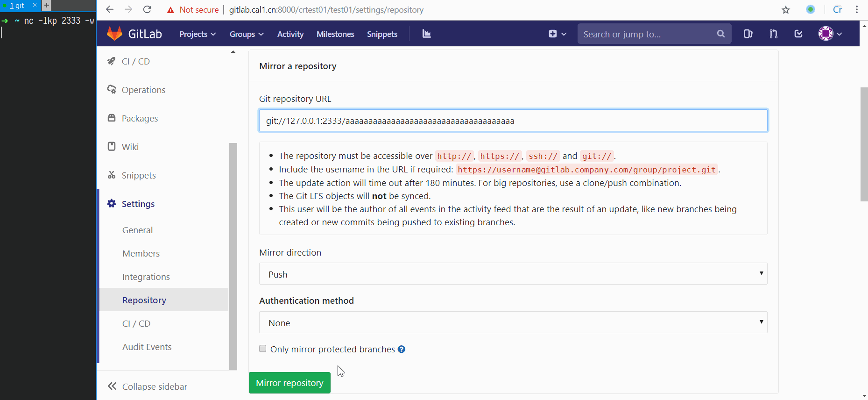
Task: Expand the new item plus dropdown
Action: pyautogui.click(x=557, y=34)
